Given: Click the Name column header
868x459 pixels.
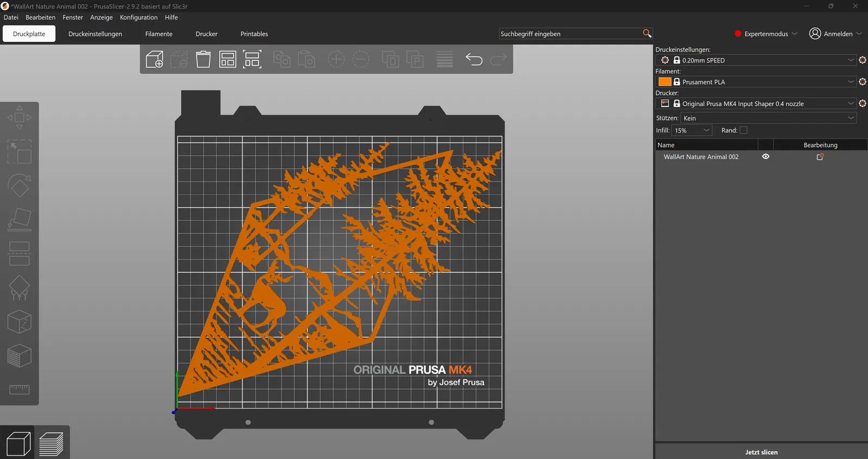Looking at the screenshot, I should coord(706,145).
